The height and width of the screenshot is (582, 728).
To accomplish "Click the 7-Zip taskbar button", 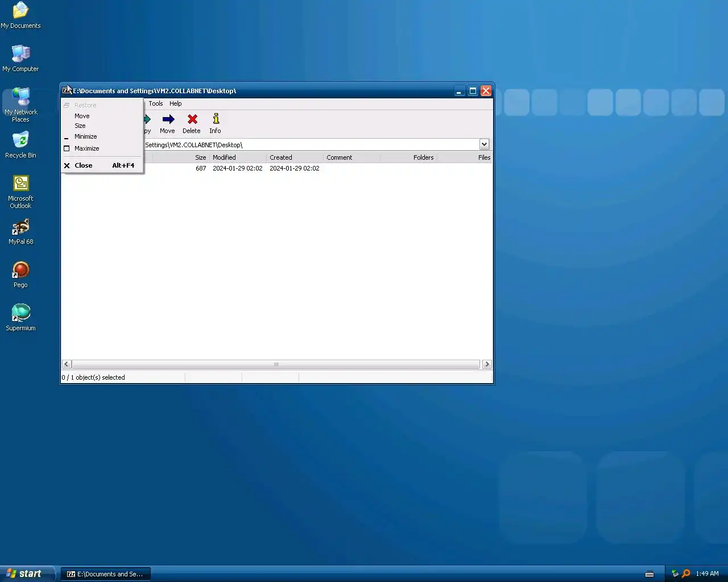I will [106, 574].
